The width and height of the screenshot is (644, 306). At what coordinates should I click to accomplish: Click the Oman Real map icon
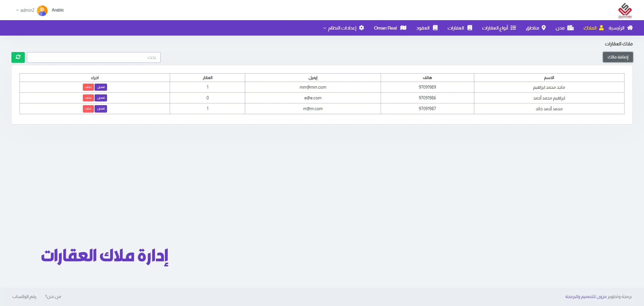point(403,28)
